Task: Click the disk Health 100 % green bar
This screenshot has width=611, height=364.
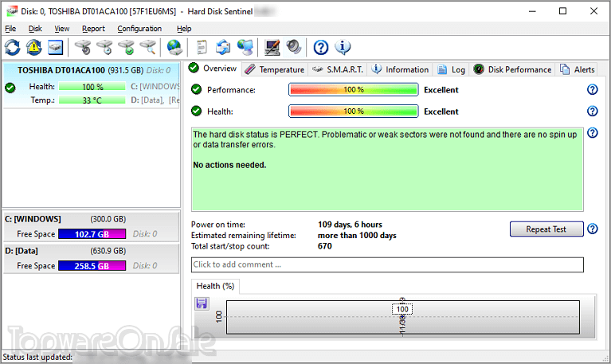Action: coord(92,87)
